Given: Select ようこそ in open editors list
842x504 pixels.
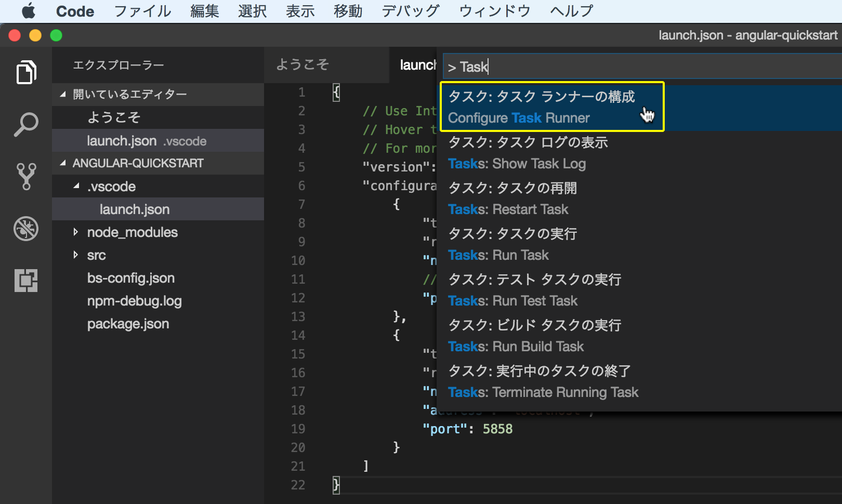Looking at the screenshot, I should tap(158, 117).
